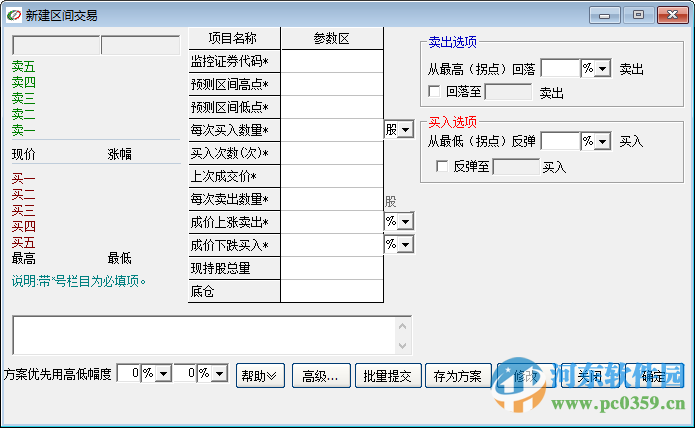Click the 反弹至 price field
The image size is (695, 428).
pos(516,167)
